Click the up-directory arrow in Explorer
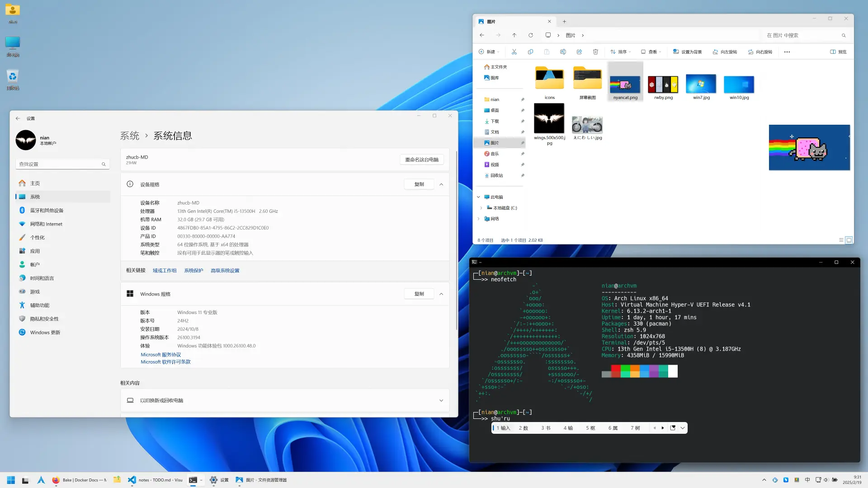This screenshot has height=488, width=868. click(x=514, y=35)
